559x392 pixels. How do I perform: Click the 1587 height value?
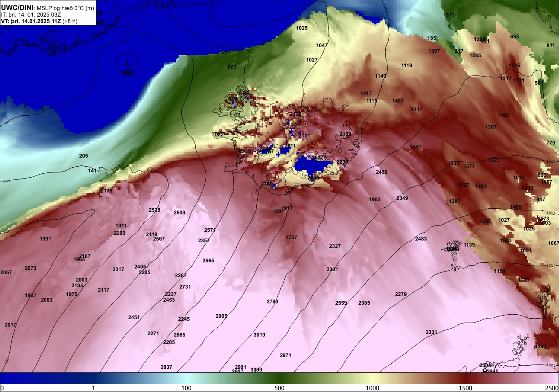pyautogui.click(x=485, y=221)
